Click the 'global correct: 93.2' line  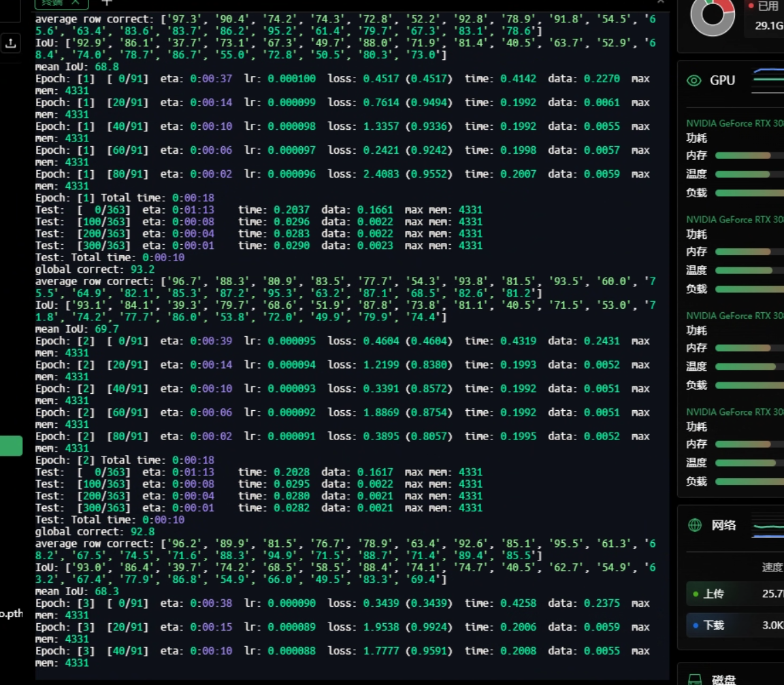coord(95,269)
